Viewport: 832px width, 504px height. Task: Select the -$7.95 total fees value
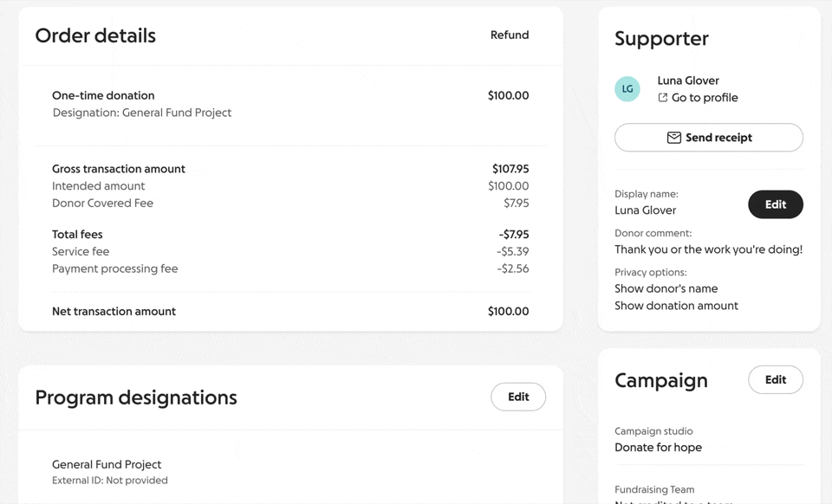514,234
